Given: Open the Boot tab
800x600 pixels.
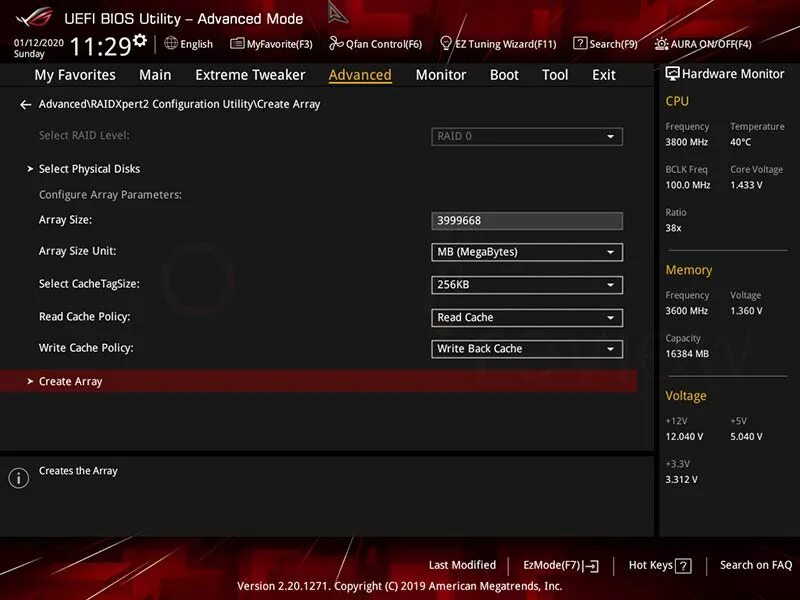Looking at the screenshot, I should point(504,75).
